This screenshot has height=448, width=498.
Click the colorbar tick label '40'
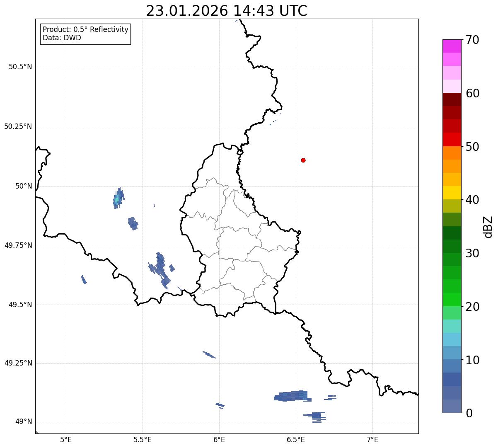tap(472, 200)
